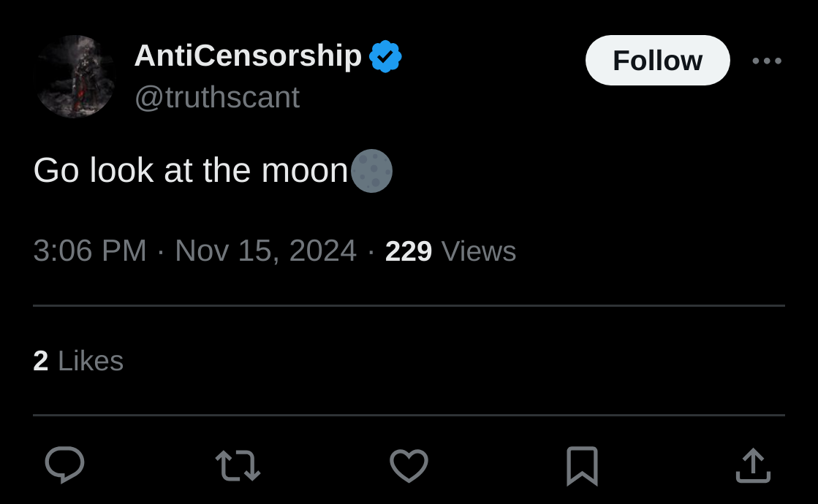This screenshot has height=504, width=818.
Task: Click the tweet text Go look at the moon
Action: tap(190, 171)
